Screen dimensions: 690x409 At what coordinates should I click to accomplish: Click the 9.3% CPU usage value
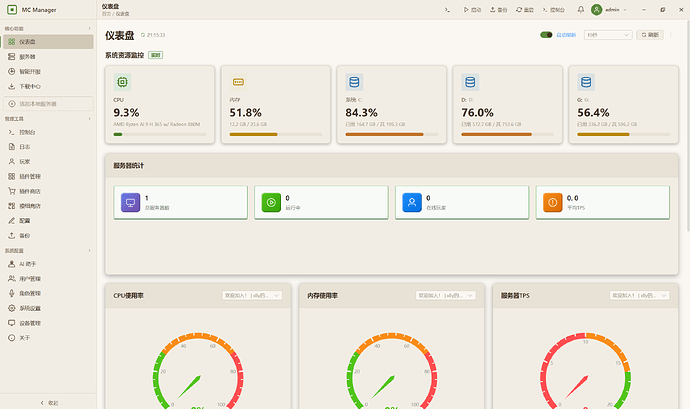126,113
